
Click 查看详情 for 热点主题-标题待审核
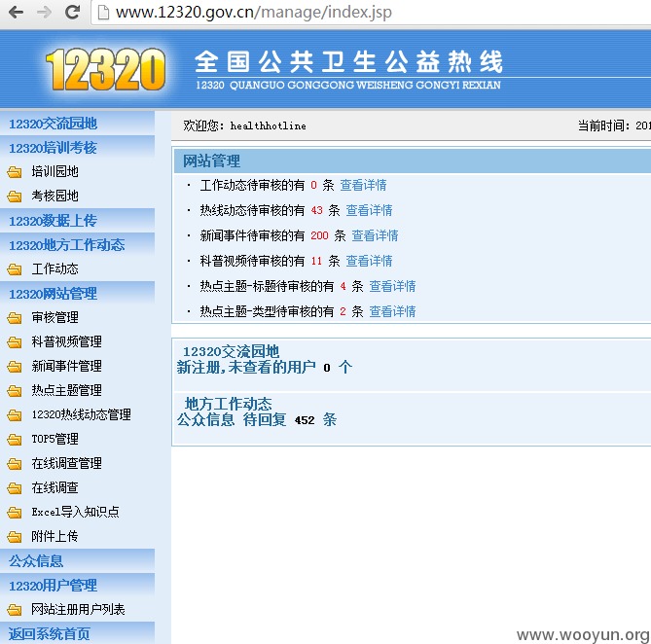pyautogui.click(x=392, y=286)
